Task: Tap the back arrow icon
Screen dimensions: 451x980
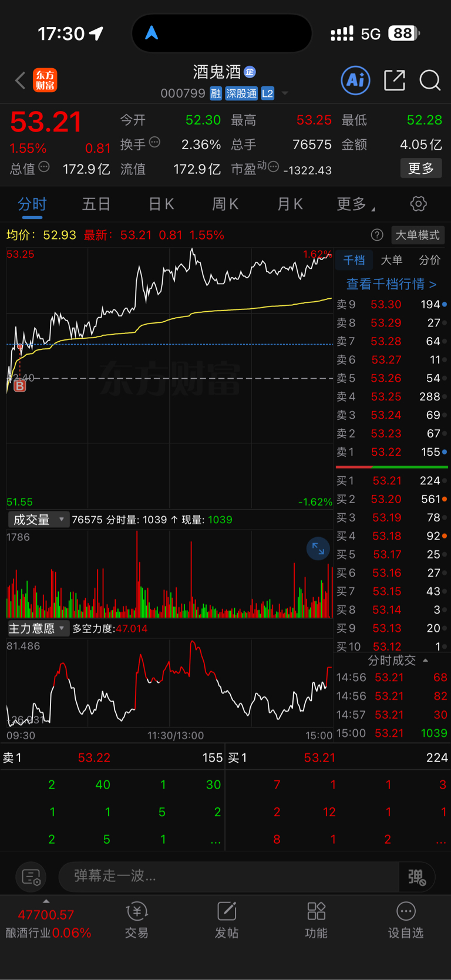Action: (x=21, y=80)
